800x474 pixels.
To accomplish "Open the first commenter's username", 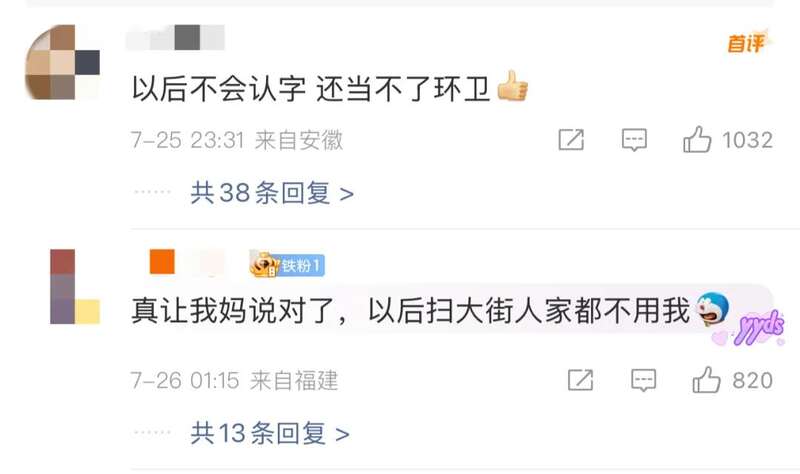I will click(x=175, y=37).
